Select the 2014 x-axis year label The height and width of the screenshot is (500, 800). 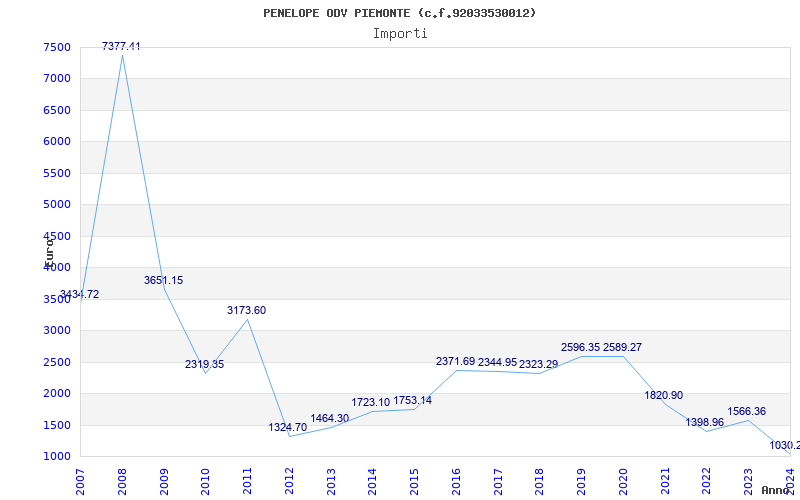[x=373, y=481]
